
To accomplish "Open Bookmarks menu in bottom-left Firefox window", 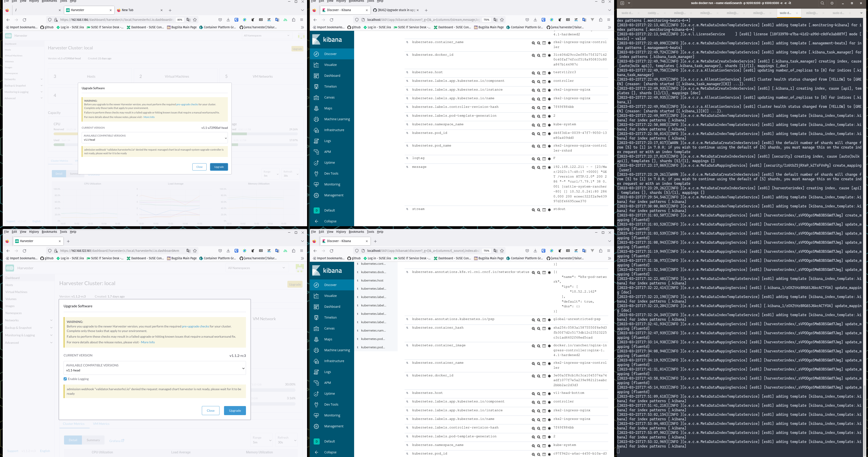I will pos(49,232).
